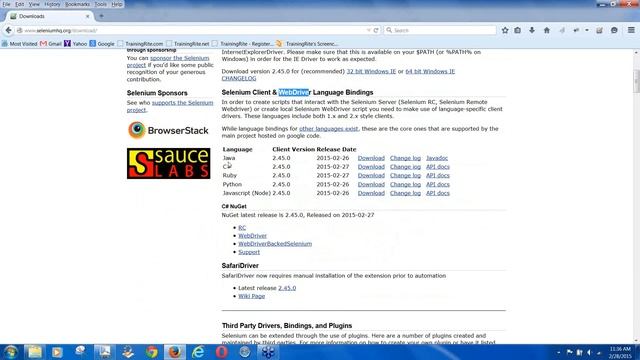Open Most Visited bookmark folder

(x=20, y=44)
